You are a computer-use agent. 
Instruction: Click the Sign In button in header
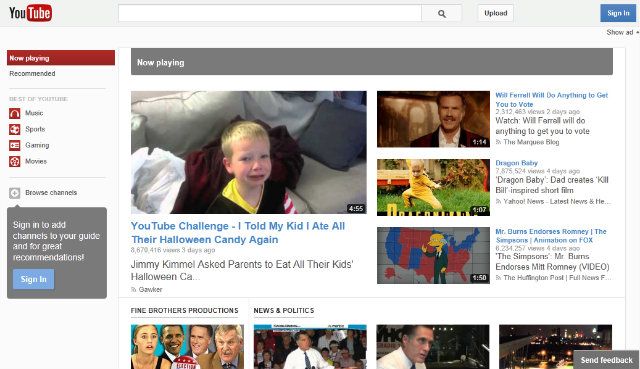618,13
